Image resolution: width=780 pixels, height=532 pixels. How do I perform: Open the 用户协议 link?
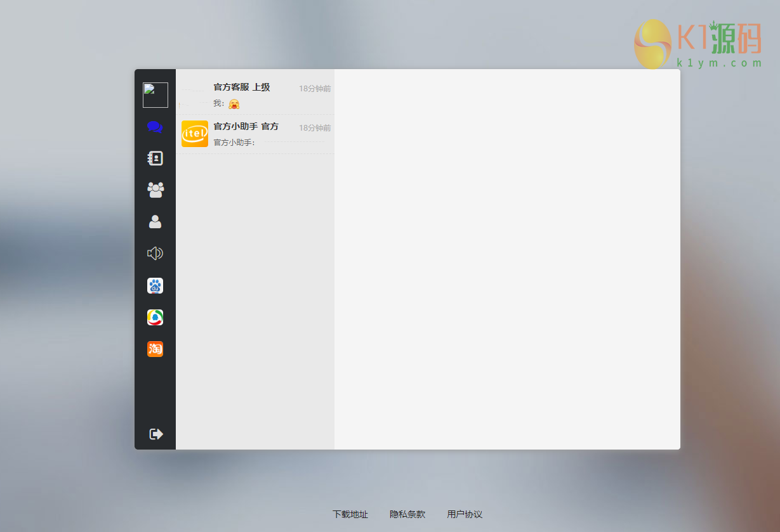click(465, 514)
